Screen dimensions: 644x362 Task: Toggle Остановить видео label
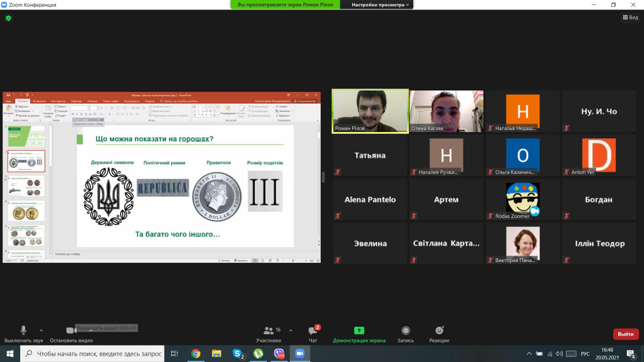point(72,341)
